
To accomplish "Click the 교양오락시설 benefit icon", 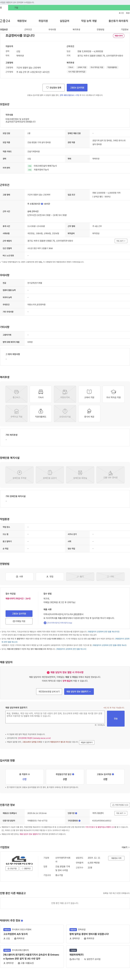I will pyautogui.click(x=65, y=414).
